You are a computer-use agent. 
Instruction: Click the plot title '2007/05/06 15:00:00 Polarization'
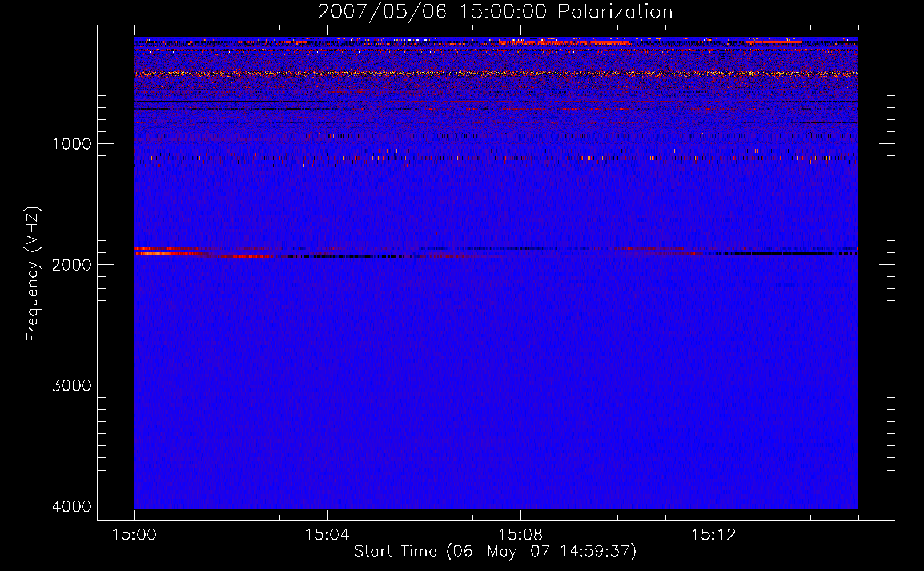click(495, 12)
